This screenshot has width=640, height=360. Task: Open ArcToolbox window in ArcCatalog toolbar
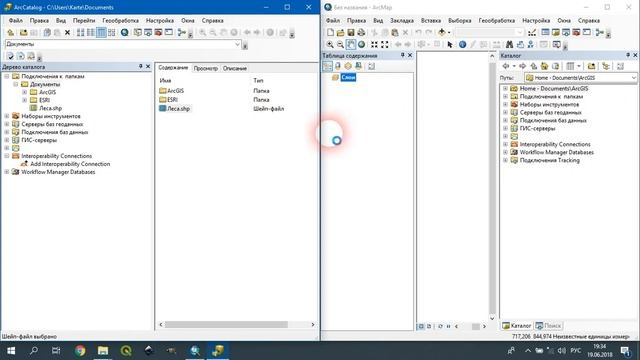pos(158,33)
